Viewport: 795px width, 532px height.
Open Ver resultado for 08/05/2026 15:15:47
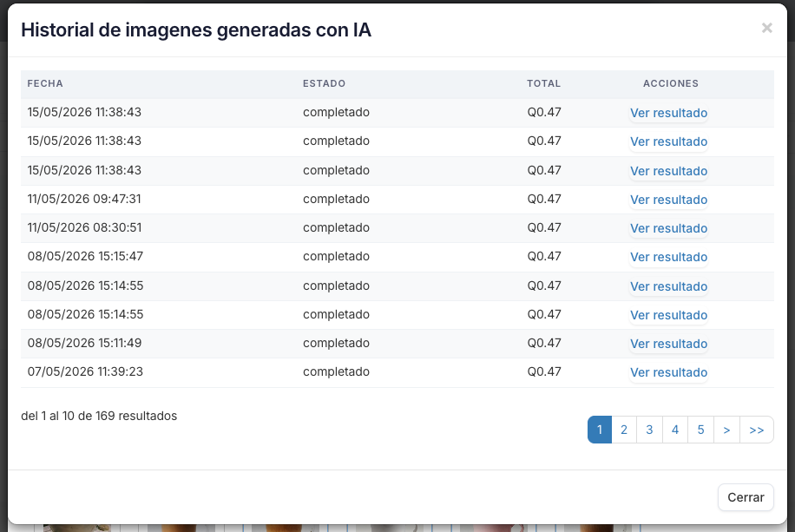click(668, 257)
